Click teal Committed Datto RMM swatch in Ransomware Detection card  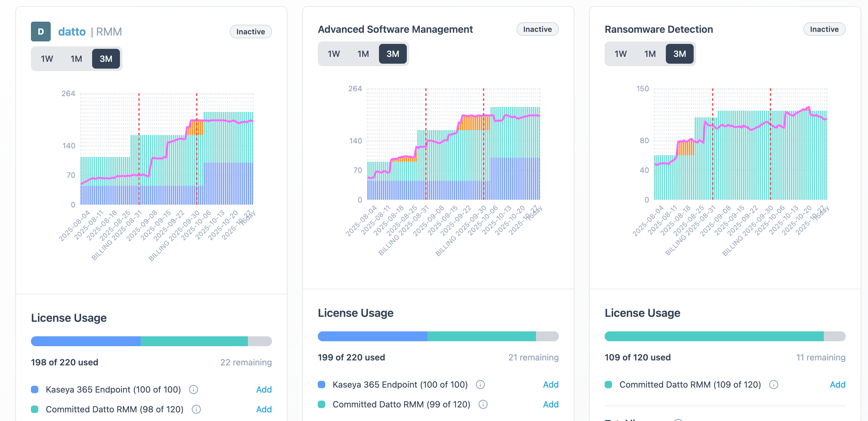[x=608, y=384]
